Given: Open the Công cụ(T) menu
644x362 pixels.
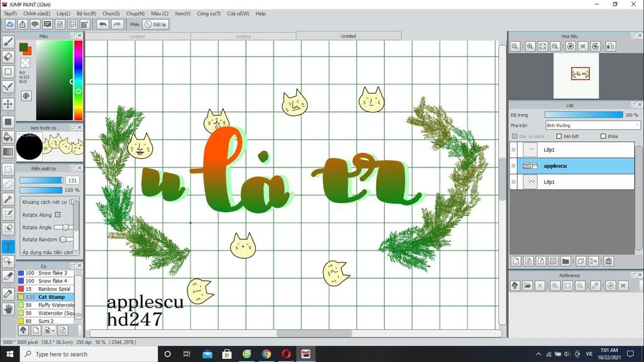Looking at the screenshot, I should pyautogui.click(x=209, y=14).
